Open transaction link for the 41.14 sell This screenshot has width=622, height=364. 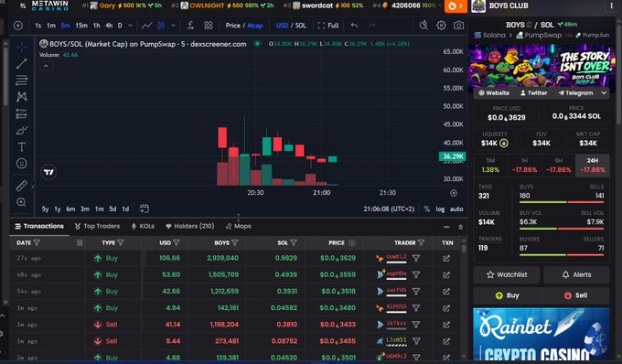[x=446, y=325]
